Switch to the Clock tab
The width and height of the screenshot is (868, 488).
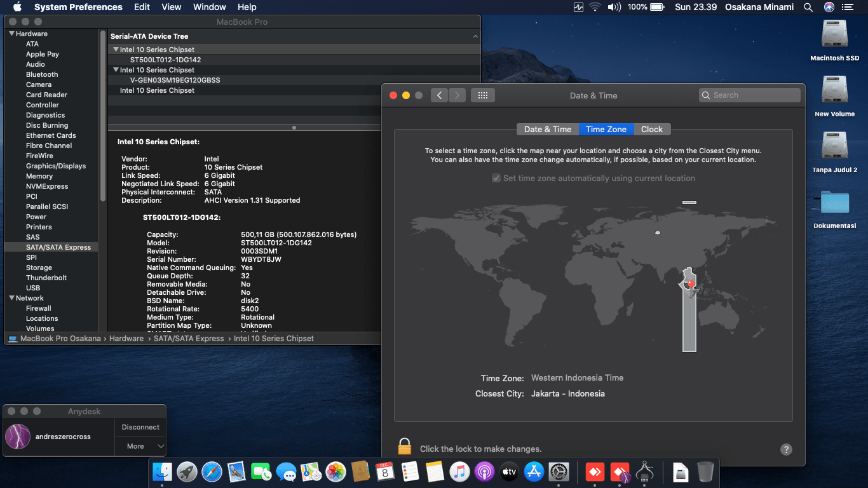652,129
